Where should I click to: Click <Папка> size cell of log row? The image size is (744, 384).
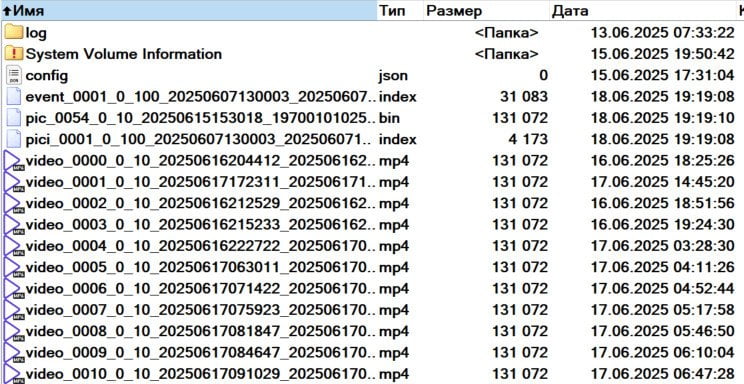tap(507, 33)
